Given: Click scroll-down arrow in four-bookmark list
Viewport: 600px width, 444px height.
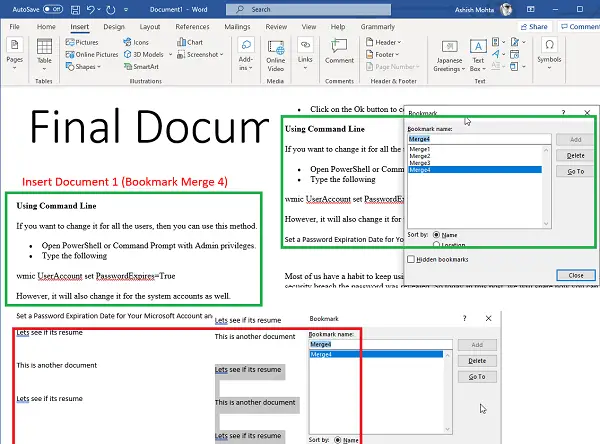Looking at the screenshot, I should pyautogui.click(x=546, y=224).
